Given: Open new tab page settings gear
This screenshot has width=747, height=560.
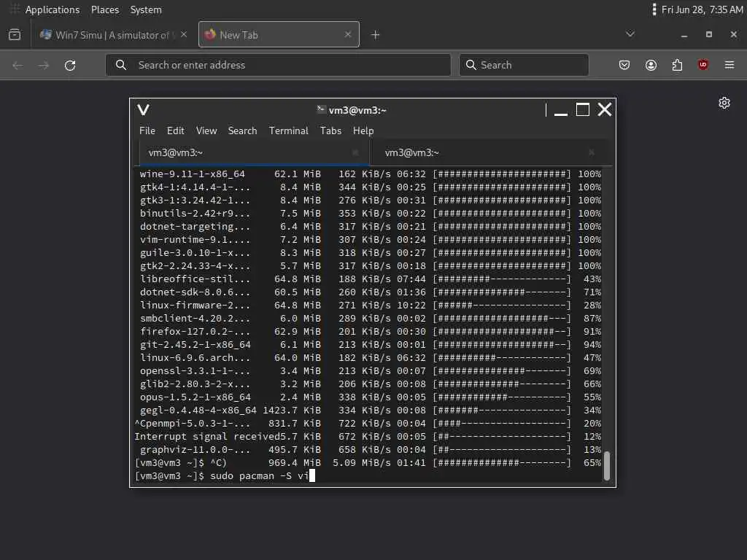Looking at the screenshot, I should coord(724,103).
